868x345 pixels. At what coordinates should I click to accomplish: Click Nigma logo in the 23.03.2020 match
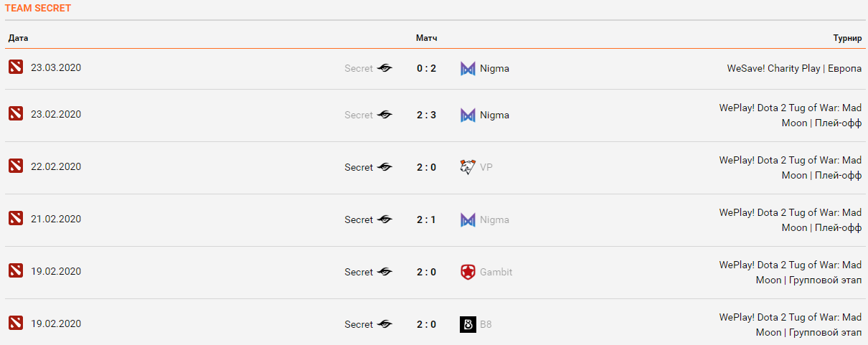coord(468,69)
